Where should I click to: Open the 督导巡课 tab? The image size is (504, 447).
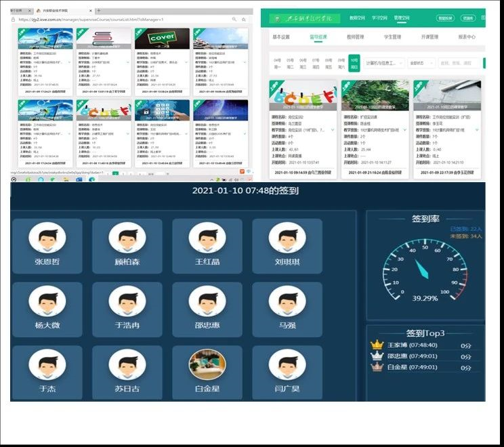click(x=318, y=37)
